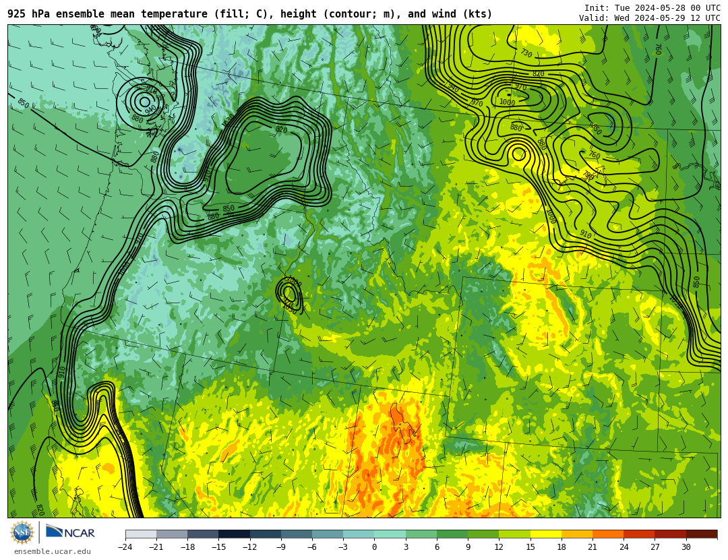Click the 24 colorbar tick label
This screenshot has width=728, height=560.
pyautogui.click(x=624, y=547)
